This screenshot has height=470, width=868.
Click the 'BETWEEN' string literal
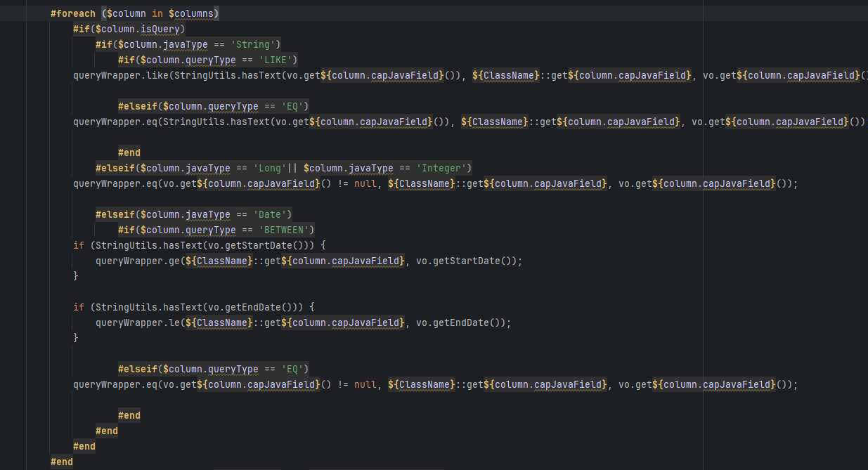click(286, 230)
